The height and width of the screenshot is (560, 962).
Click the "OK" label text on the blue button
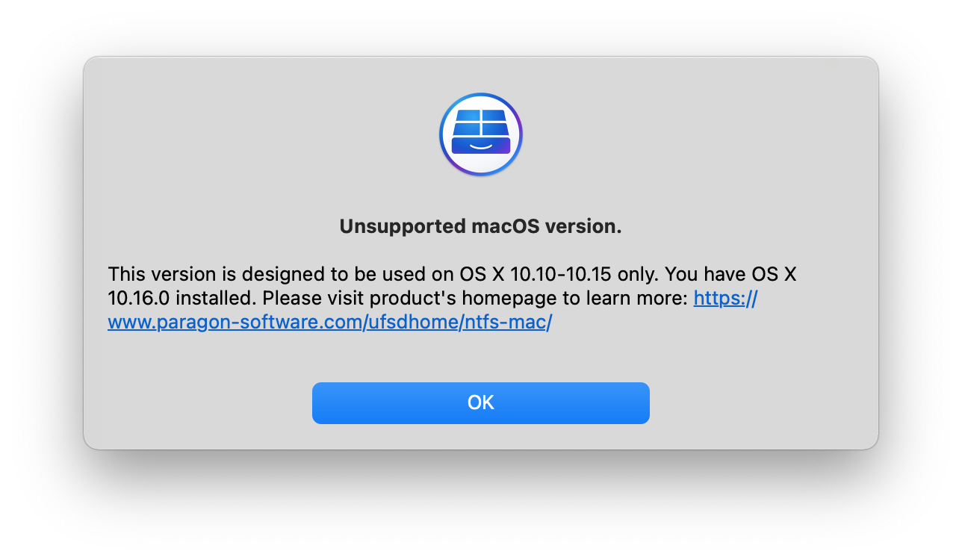(x=481, y=403)
